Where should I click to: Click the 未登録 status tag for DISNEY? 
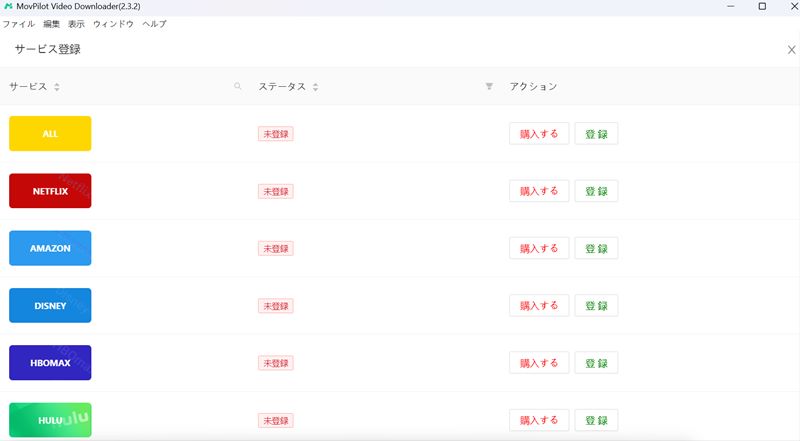275,306
